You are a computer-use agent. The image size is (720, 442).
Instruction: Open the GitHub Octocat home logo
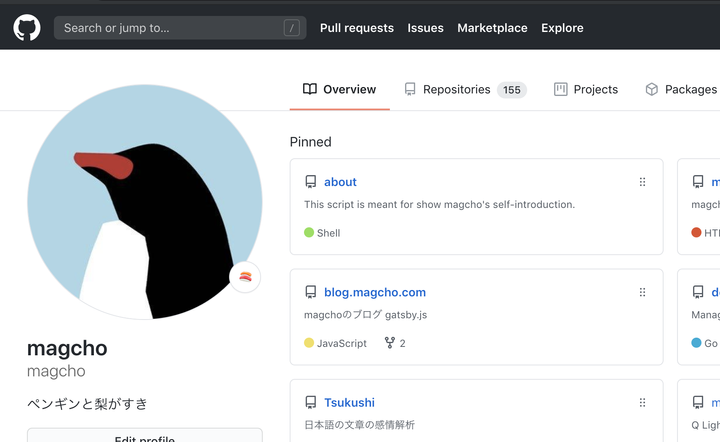27,28
